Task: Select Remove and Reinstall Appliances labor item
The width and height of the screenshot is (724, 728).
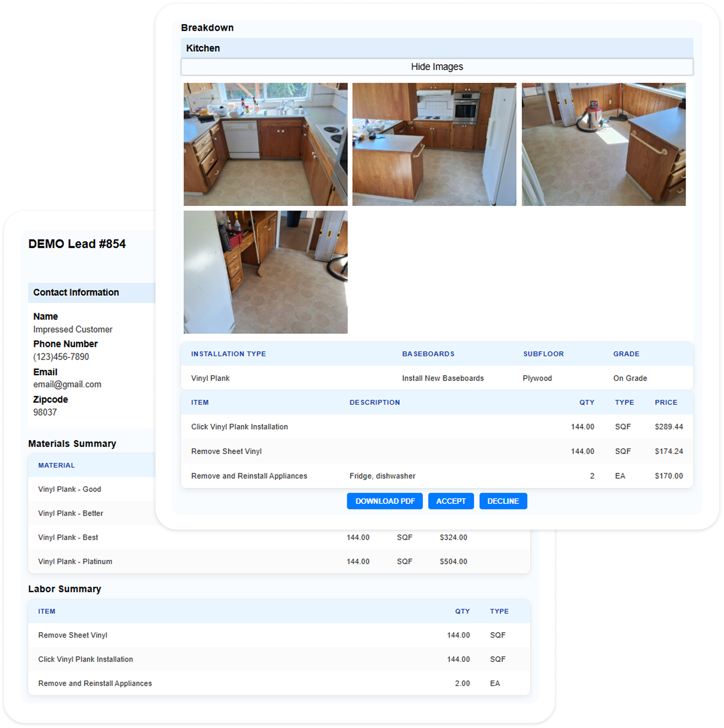Action: [x=95, y=683]
